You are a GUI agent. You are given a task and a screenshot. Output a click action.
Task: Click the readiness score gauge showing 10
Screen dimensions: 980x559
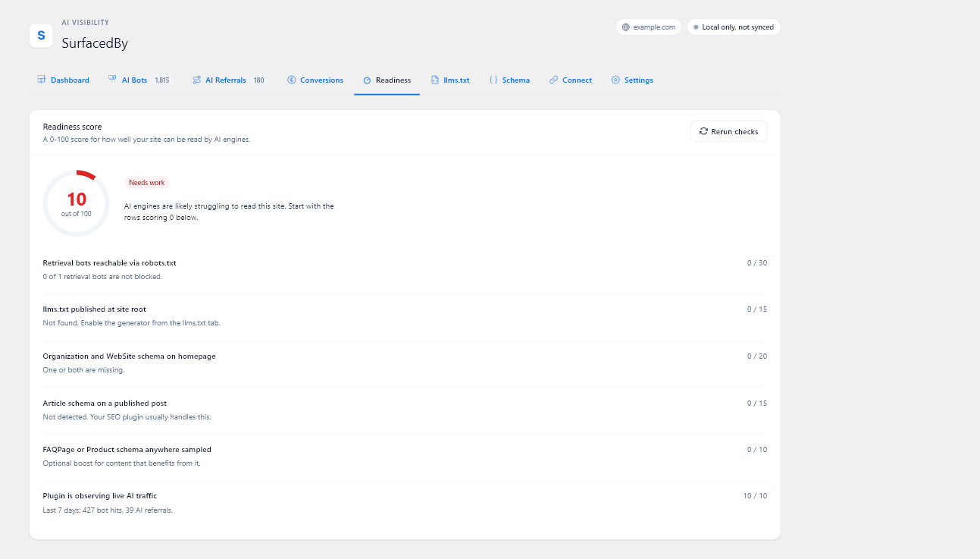click(x=77, y=203)
